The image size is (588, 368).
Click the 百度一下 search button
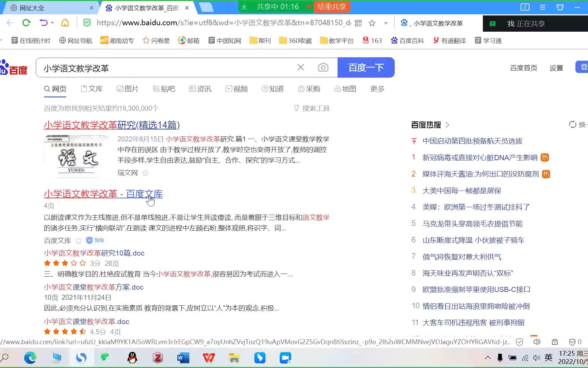click(366, 67)
